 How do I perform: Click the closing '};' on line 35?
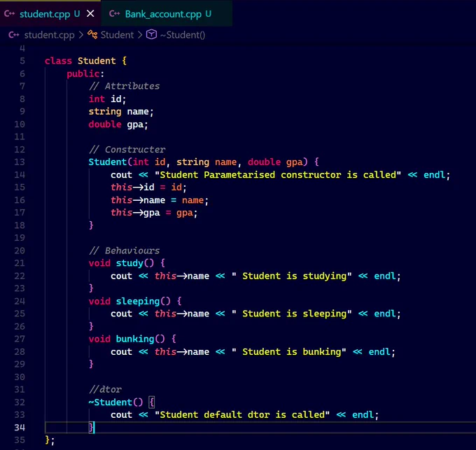point(50,440)
